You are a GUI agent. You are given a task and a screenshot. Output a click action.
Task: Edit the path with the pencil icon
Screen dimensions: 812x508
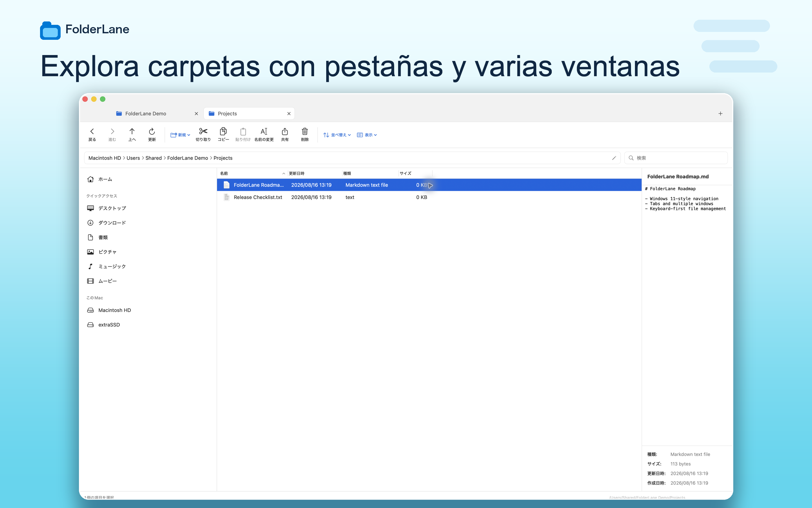614,158
